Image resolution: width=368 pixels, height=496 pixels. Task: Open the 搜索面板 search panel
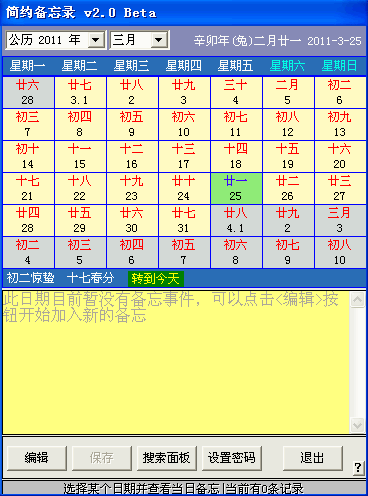167,458
